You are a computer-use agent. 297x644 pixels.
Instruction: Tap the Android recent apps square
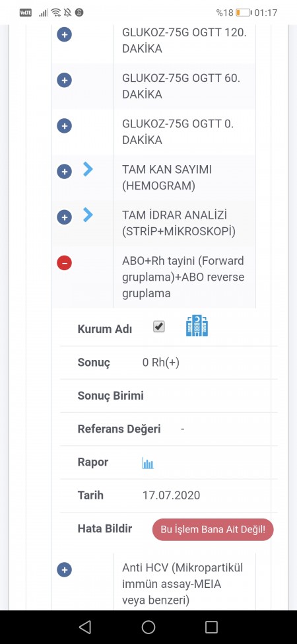pos(211,627)
